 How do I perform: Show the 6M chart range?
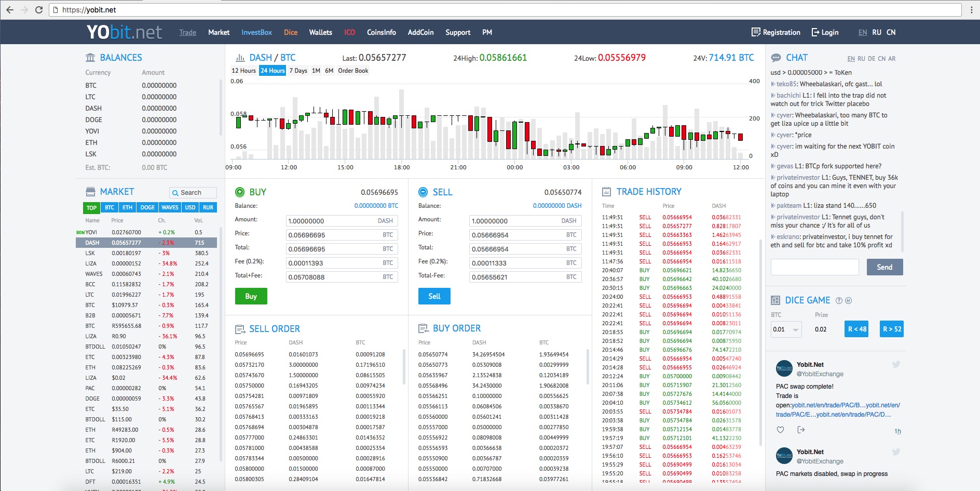tap(329, 71)
